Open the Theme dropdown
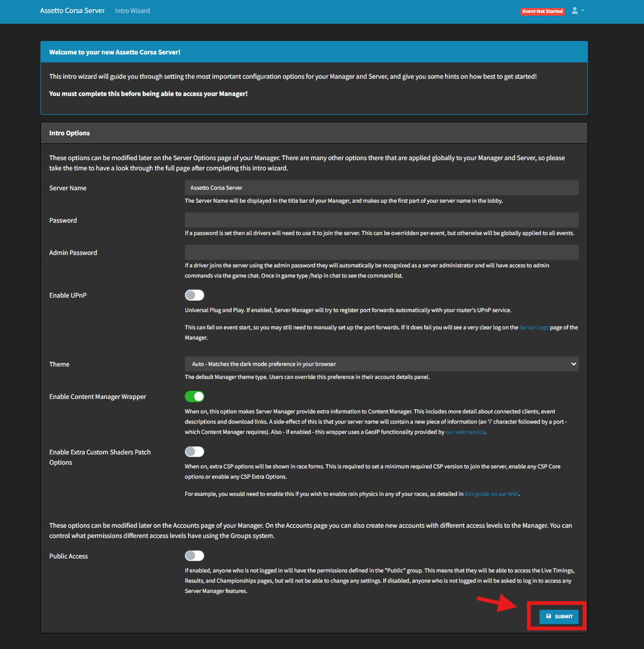 (382, 364)
